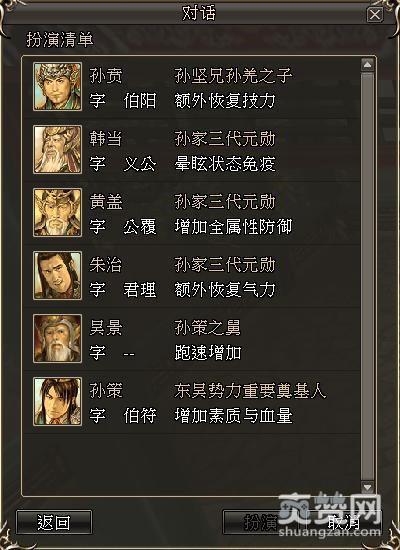Select the 孙策 character portrait
400x550 pixels.
[58, 402]
